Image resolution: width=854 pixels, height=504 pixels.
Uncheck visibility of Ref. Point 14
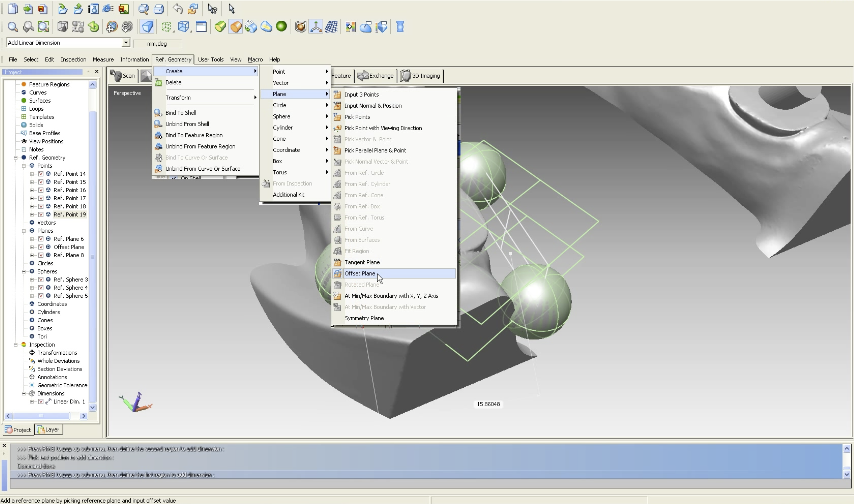(41, 174)
